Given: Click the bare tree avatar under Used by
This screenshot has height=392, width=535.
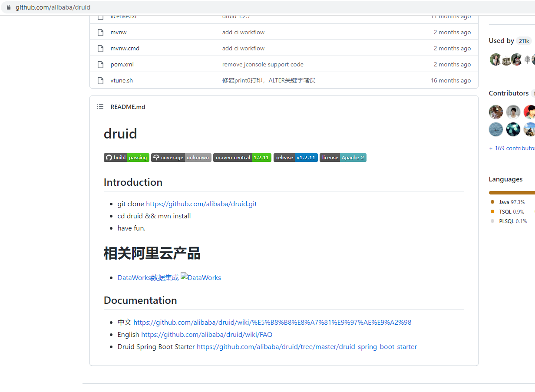Looking at the screenshot, I should pos(527,60).
